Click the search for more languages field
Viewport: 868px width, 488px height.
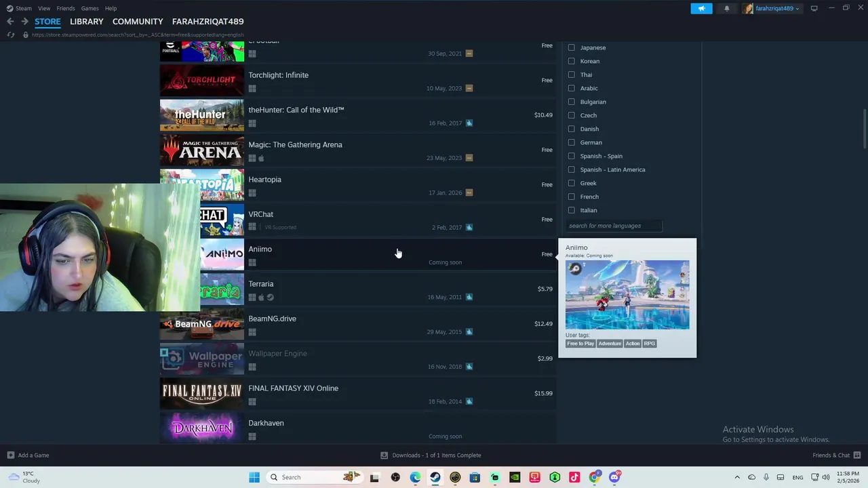coord(614,226)
